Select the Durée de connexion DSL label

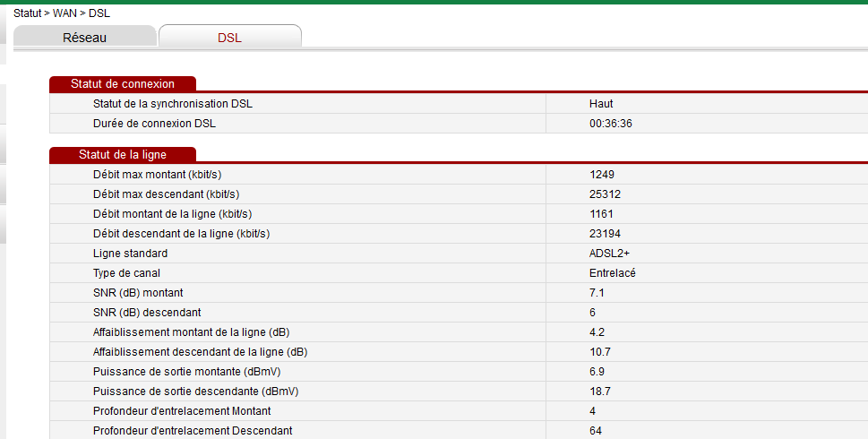(154, 123)
